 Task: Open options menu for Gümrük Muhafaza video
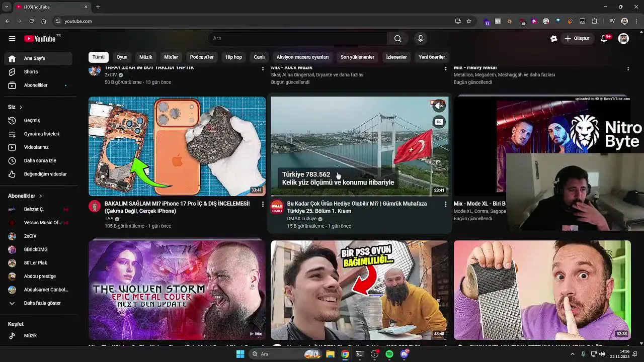point(445,204)
